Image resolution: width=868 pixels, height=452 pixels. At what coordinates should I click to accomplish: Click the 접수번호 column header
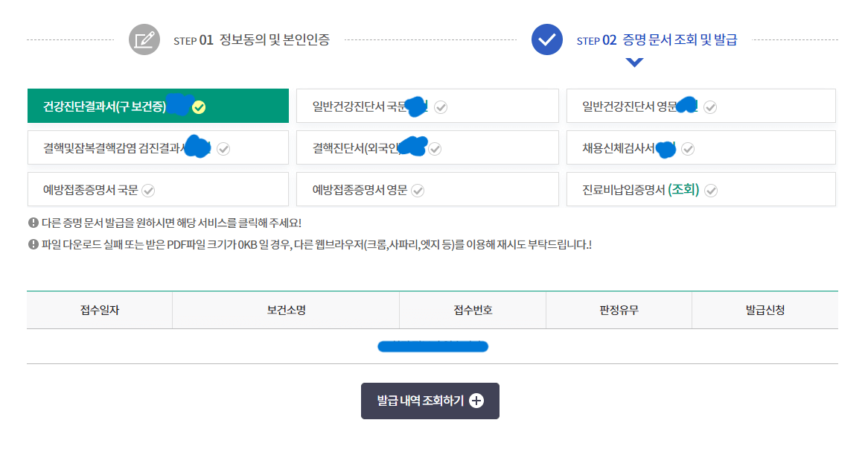[x=472, y=310]
